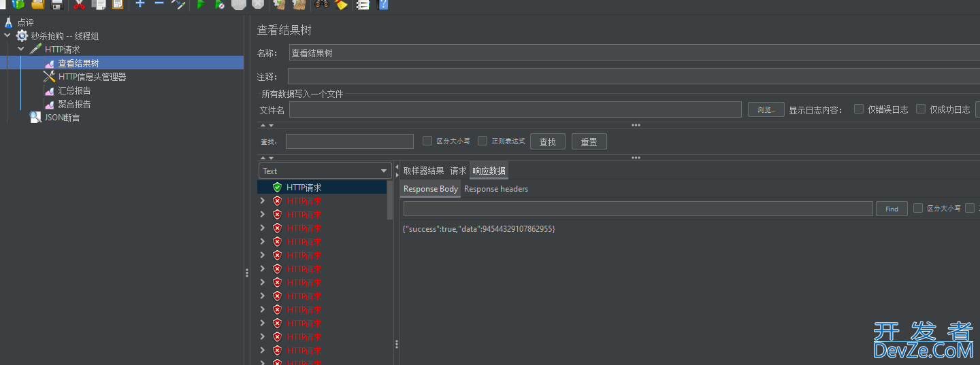Screen dimensions: 980x365
Task: Click the gray Stop sign icon
Action: pyautogui.click(x=239, y=4)
